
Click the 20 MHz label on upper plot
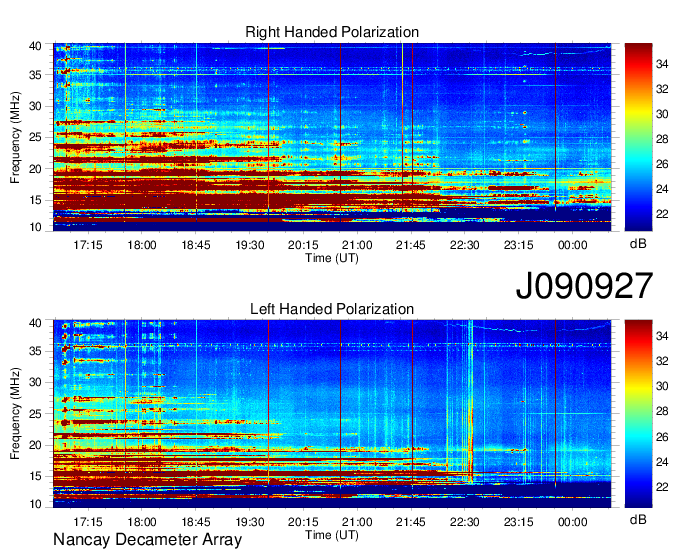point(35,169)
